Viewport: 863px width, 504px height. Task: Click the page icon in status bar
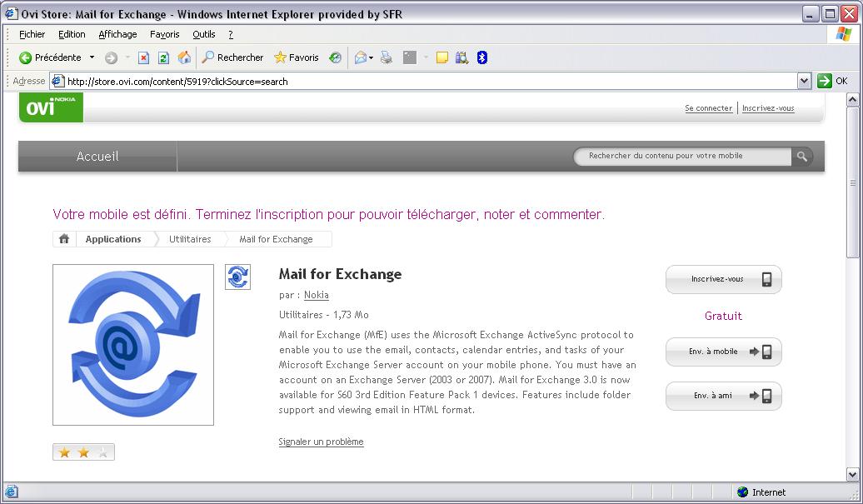coord(11,492)
